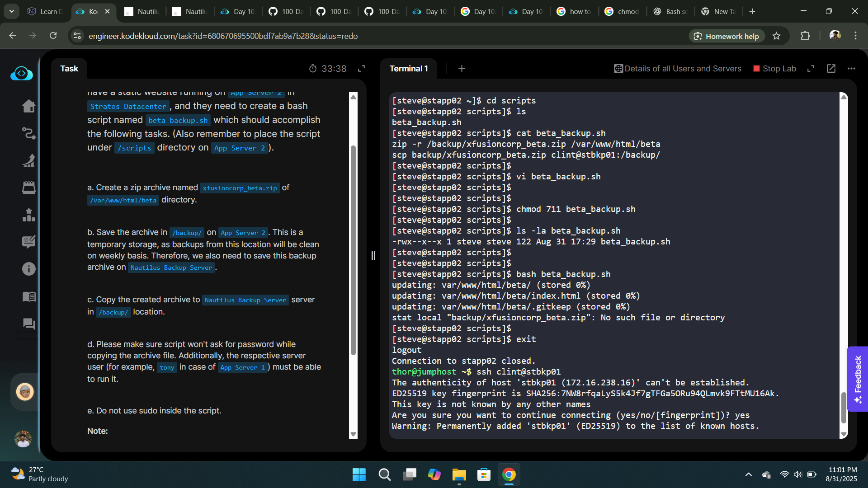Open the chat bubbles icon in sidebar
This screenshot has height=488, width=868.
click(28, 324)
